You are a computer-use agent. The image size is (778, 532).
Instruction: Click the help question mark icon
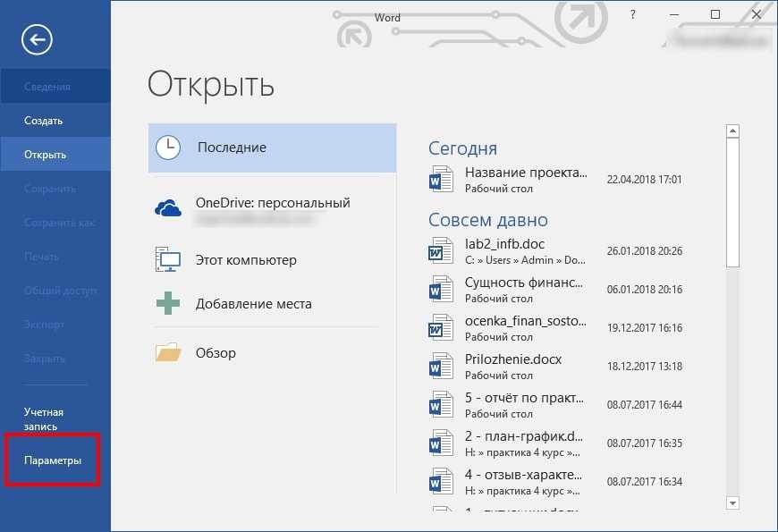[x=632, y=15]
